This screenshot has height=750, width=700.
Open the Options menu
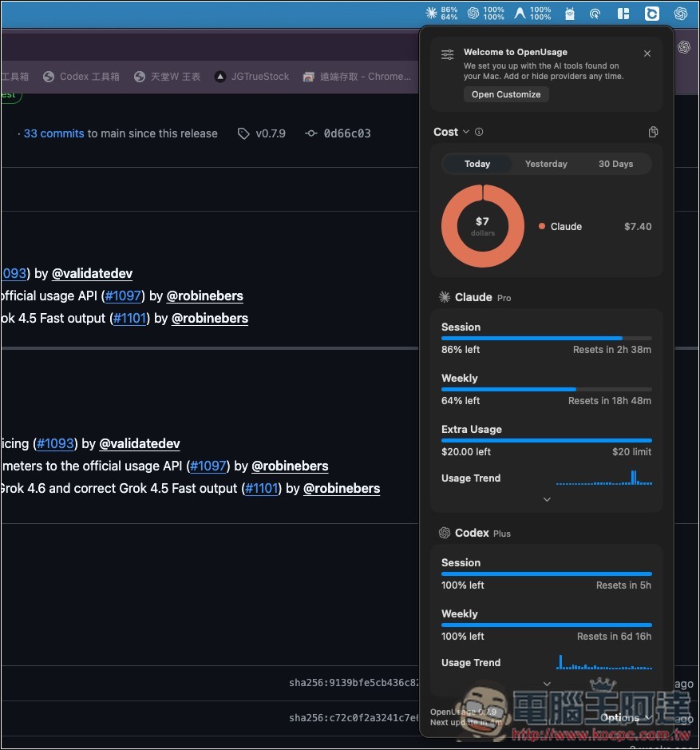(626, 717)
